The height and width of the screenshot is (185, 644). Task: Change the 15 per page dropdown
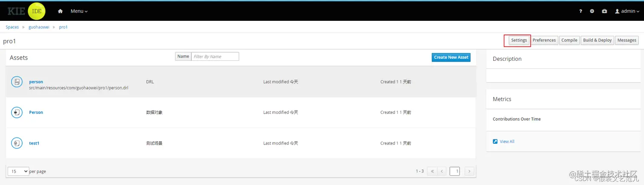tap(18, 171)
